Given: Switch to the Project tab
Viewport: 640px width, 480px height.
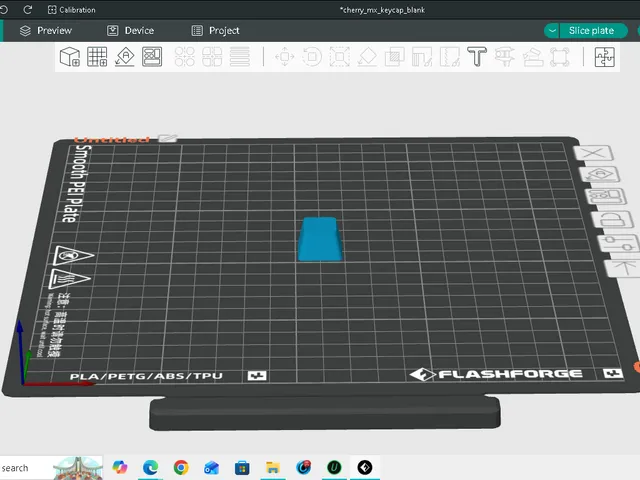Looking at the screenshot, I should coord(215,31).
